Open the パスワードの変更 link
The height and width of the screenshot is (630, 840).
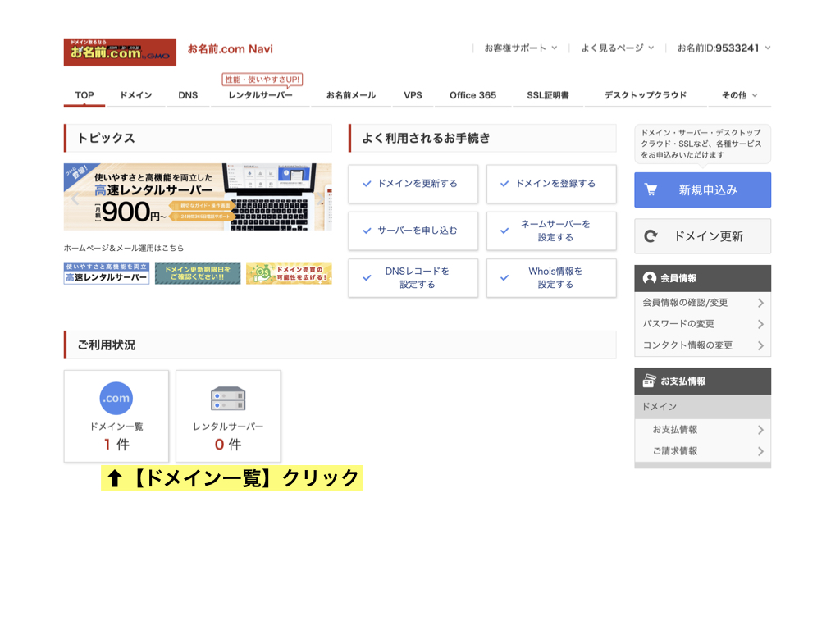pos(702,324)
